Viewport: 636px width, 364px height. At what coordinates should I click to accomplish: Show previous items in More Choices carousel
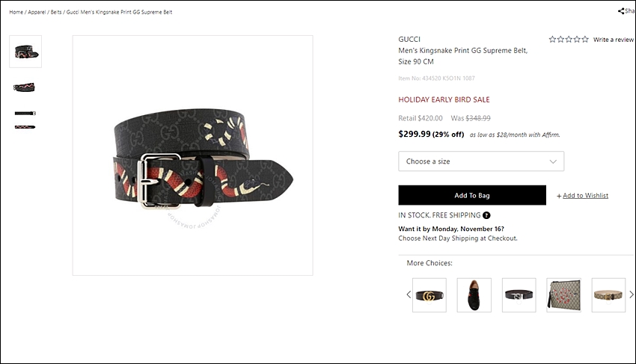click(409, 294)
